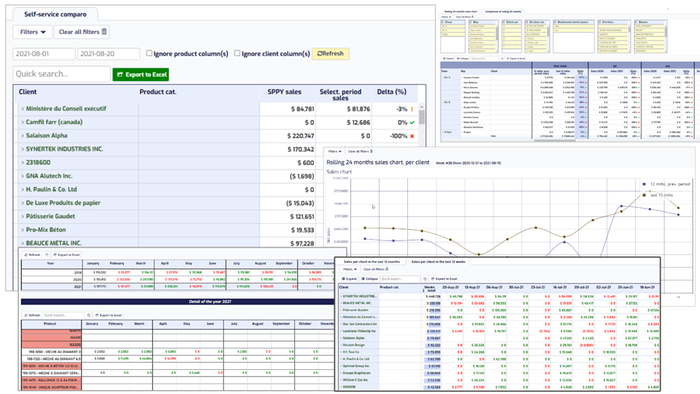Switch to Sales per client last 12 weeks tab
The width and height of the screenshot is (700, 394).
point(438,261)
